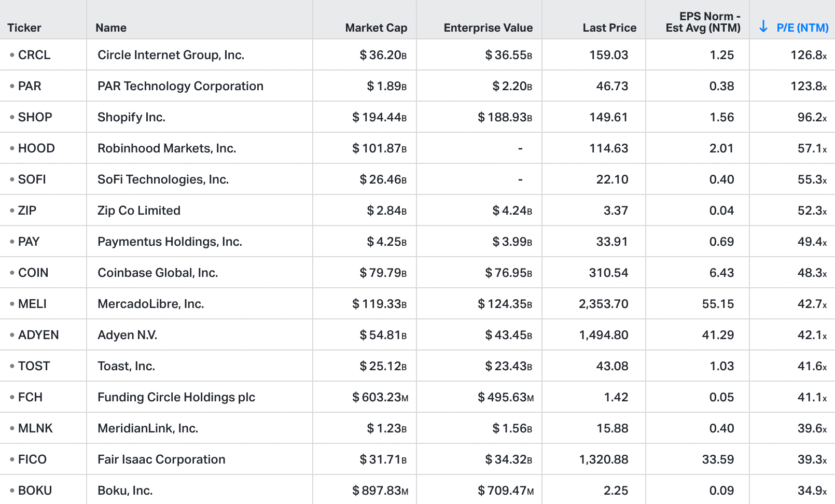Open the BOKU ticker link
Viewport: 835px width, 504px height.
click(x=35, y=491)
